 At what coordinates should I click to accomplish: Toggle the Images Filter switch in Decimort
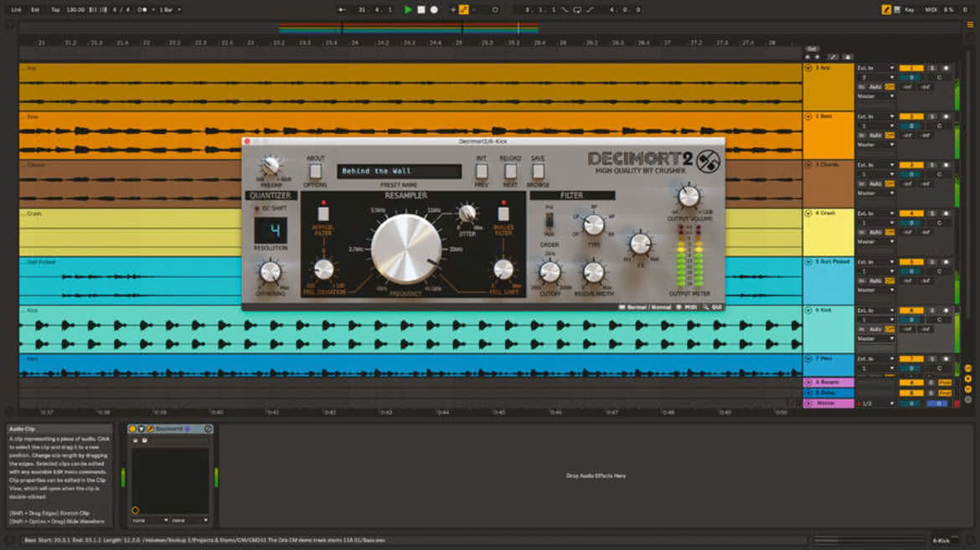pyautogui.click(x=503, y=213)
